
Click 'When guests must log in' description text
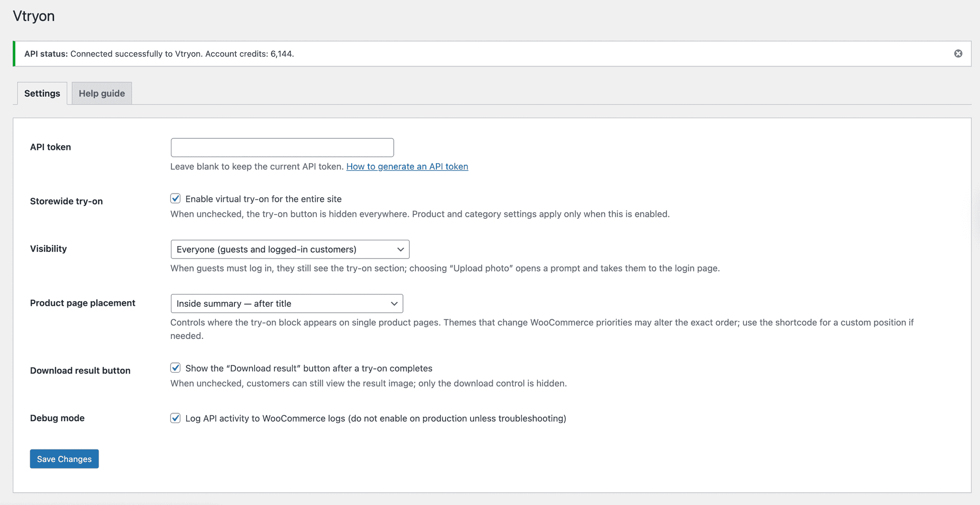click(445, 268)
